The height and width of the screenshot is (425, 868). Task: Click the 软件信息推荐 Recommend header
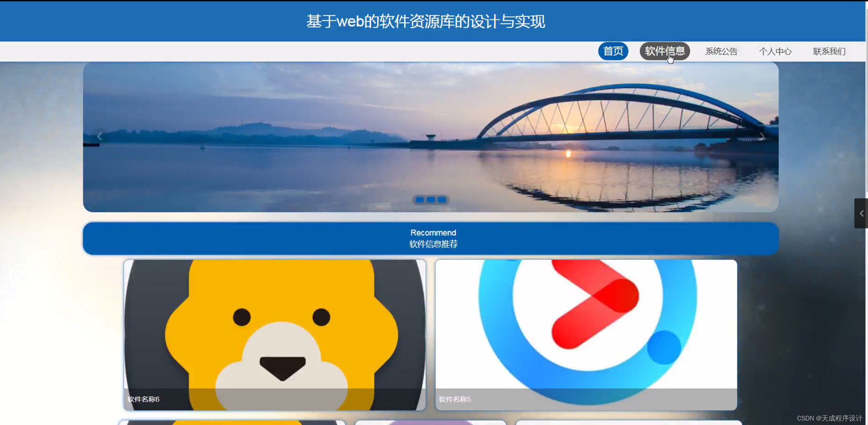pyautogui.click(x=431, y=238)
